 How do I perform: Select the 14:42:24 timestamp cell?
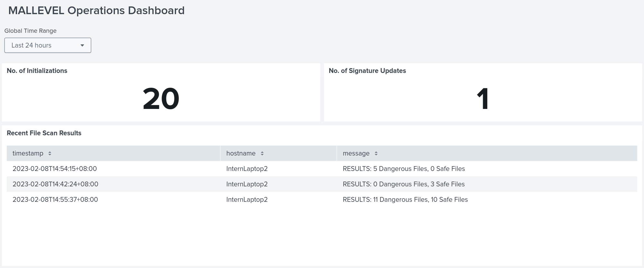pos(55,184)
